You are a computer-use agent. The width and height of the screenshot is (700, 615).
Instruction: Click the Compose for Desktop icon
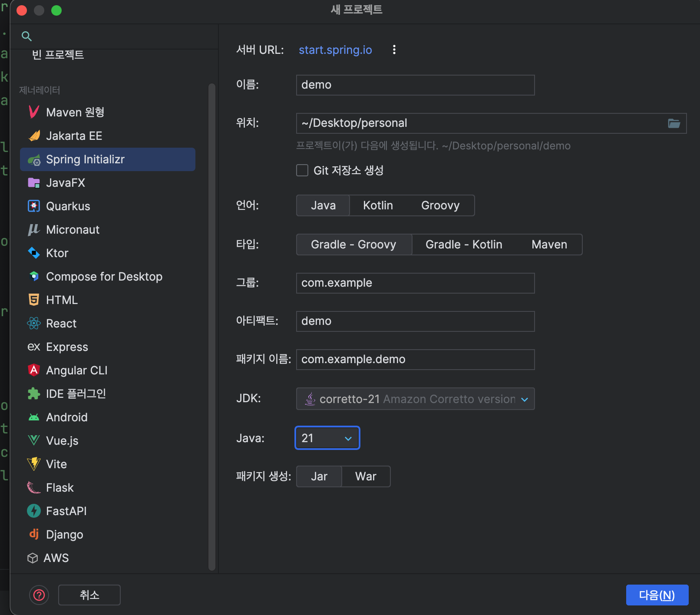(x=34, y=276)
